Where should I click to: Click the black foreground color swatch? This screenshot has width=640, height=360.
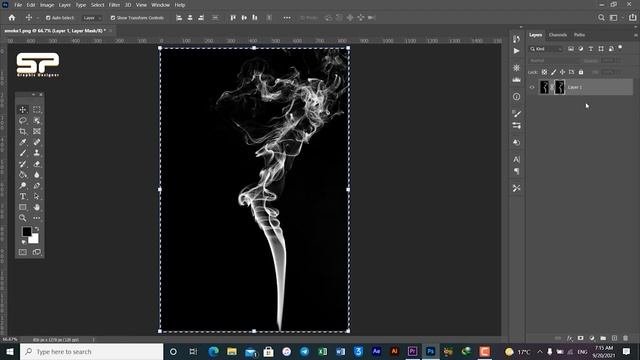point(27,231)
